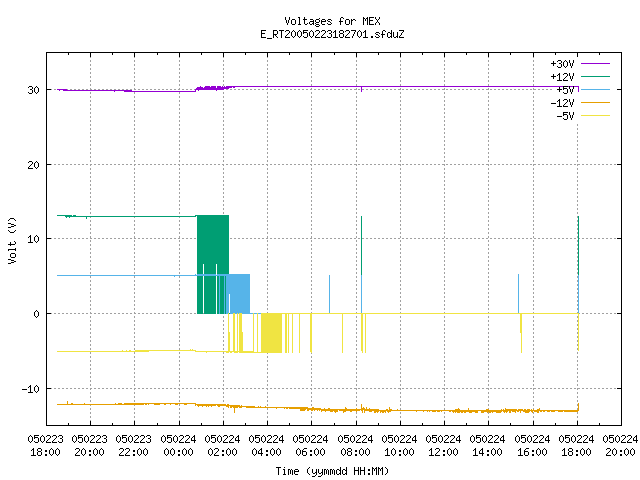640x480 pixels.
Task: Click the green spike just after 08:00
Action: point(362,245)
